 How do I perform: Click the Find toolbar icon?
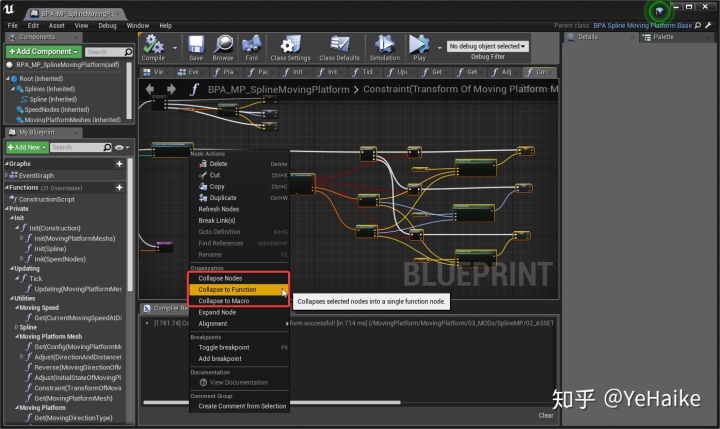coord(251,48)
